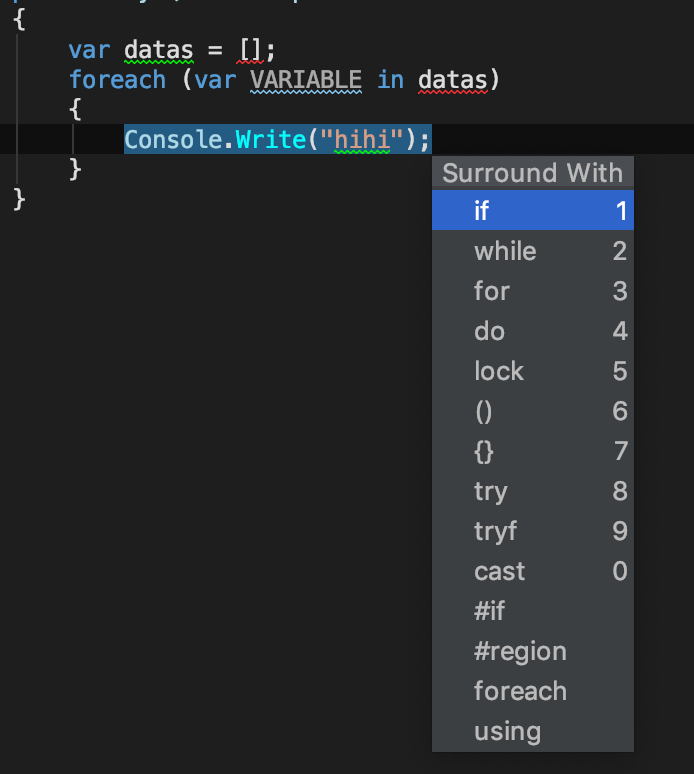Pick the 'for' loop surround template
Viewport: 694px width, 774px height.
click(x=531, y=291)
